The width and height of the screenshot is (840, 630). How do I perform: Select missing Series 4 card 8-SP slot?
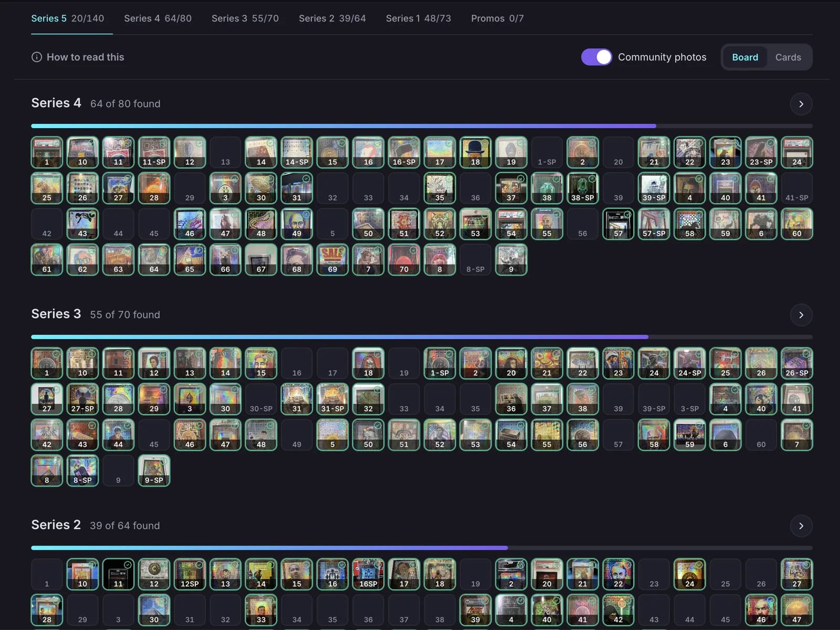click(x=476, y=259)
